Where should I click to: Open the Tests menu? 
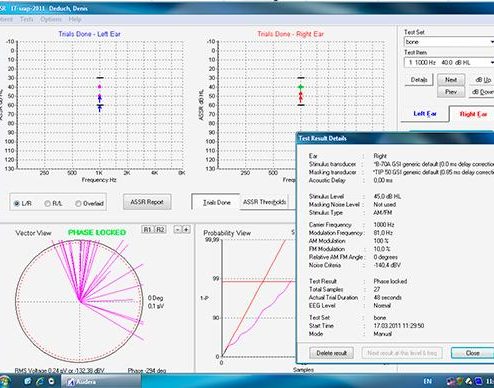26,19
